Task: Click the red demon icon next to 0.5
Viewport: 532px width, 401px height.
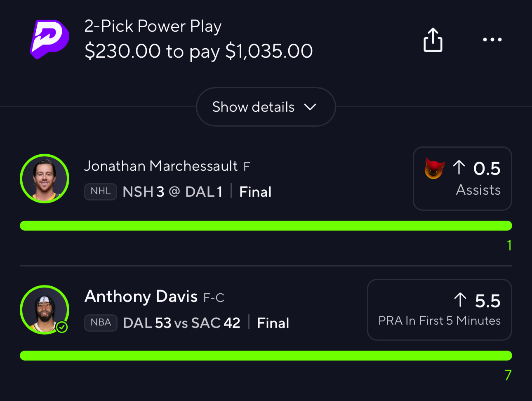Action: pos(435,168)
